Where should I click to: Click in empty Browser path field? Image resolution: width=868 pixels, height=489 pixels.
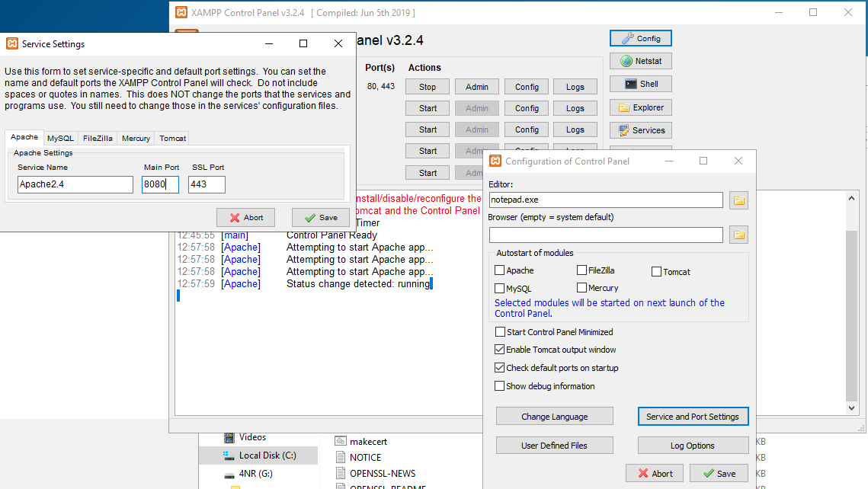(x=606, y=235)
